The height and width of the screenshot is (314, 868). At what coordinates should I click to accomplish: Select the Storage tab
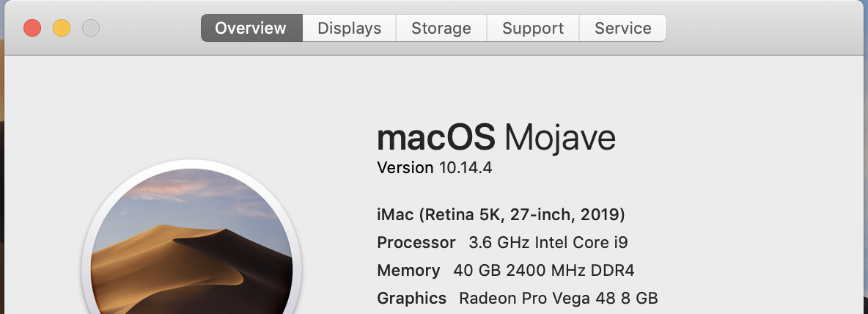click(441, 29)
